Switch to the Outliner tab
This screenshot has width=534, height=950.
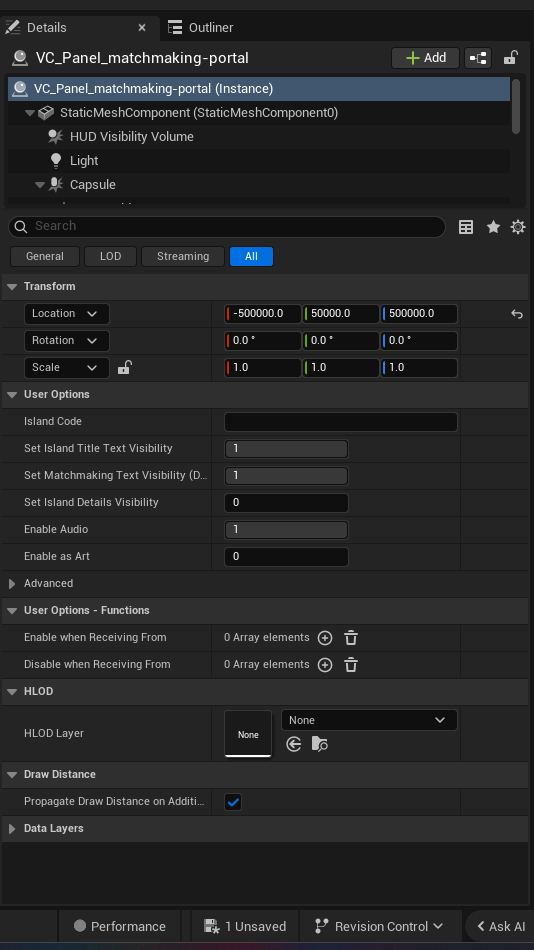(201, 27)
